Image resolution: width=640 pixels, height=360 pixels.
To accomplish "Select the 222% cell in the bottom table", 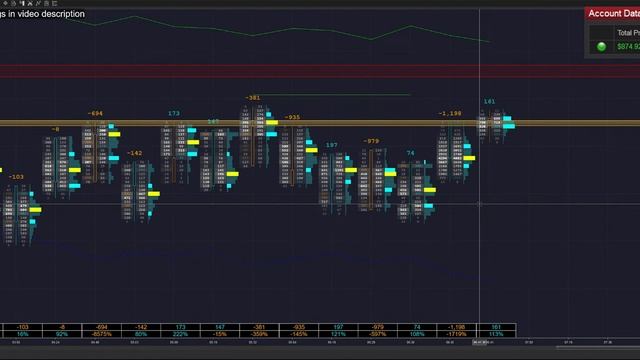I will pyautogui.click(x=180, y=334).
